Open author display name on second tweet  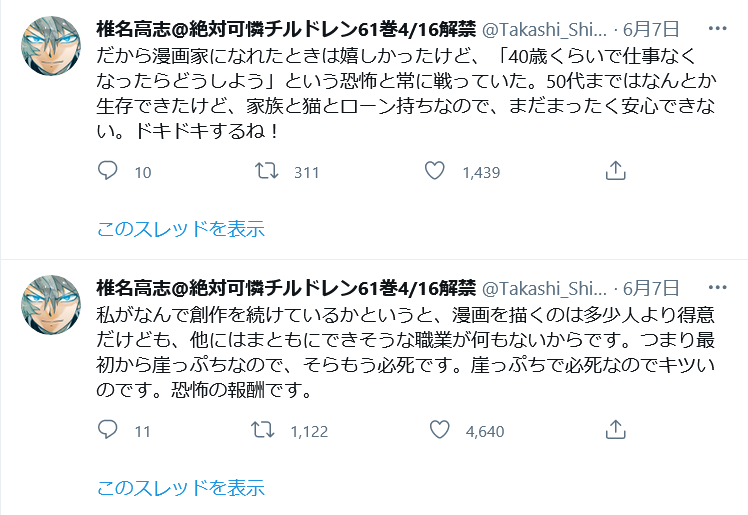pos(285,287)
